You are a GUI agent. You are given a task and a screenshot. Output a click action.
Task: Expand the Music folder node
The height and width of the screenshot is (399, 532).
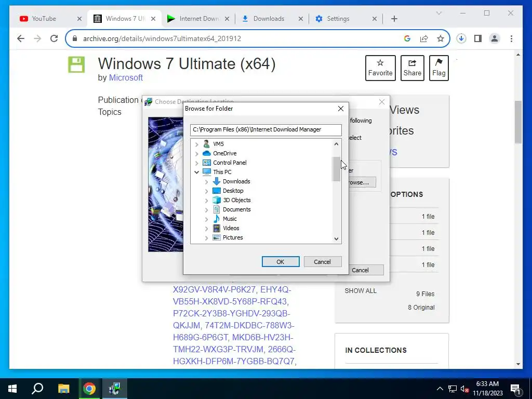pos(206,219)
